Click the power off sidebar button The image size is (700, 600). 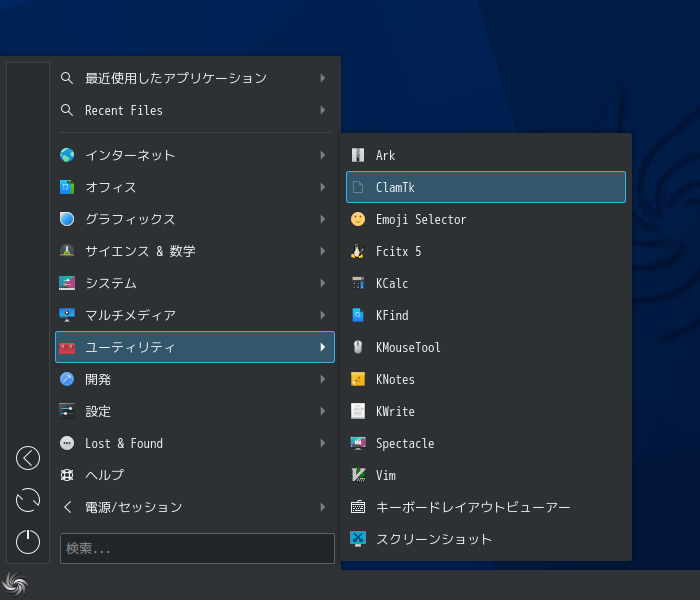click(28, 542)
